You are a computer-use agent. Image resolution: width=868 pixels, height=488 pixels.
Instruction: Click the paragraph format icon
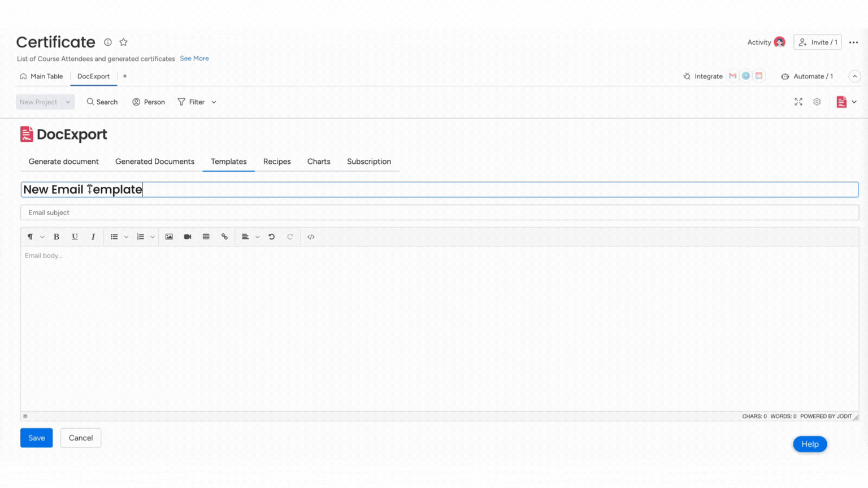pos(30,237)
